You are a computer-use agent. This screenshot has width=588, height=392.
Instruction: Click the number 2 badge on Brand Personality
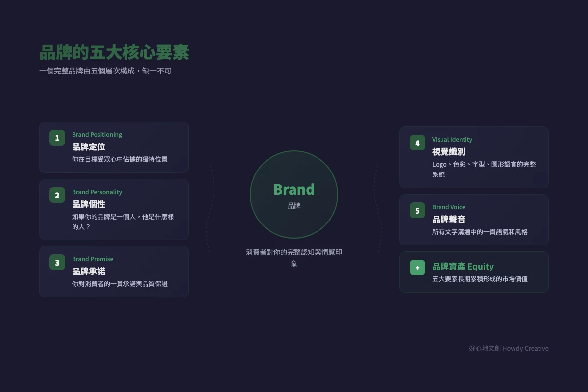[x=57, y=195]
